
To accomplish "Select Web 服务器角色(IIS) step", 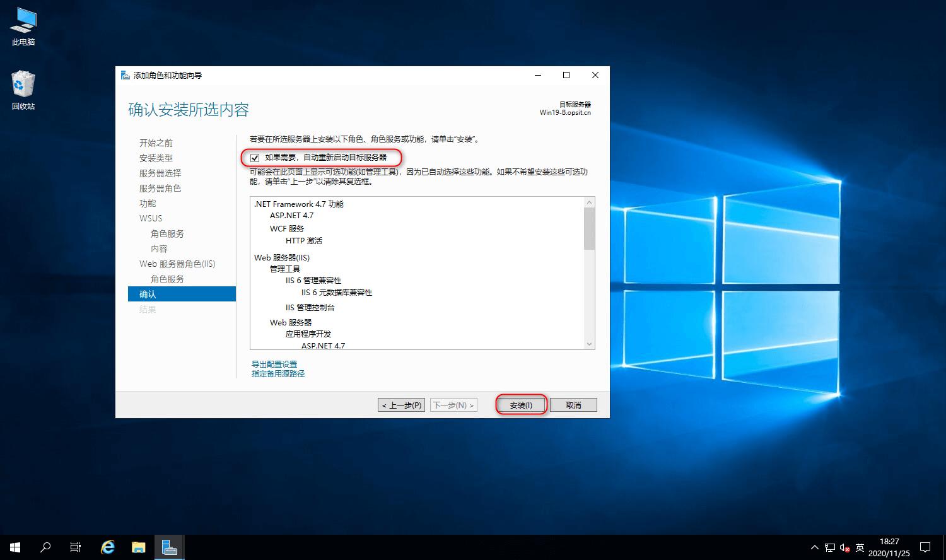I will tap(177, 264).
